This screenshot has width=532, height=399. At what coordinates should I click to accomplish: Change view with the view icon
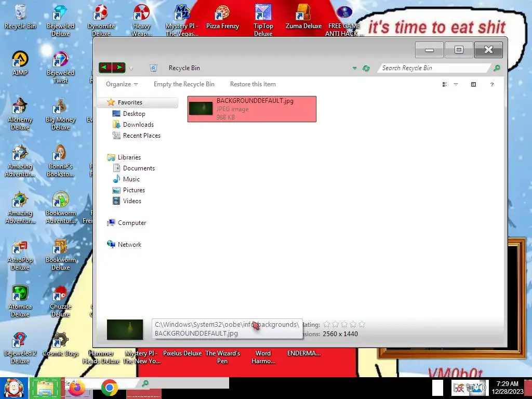pos(445,85)
